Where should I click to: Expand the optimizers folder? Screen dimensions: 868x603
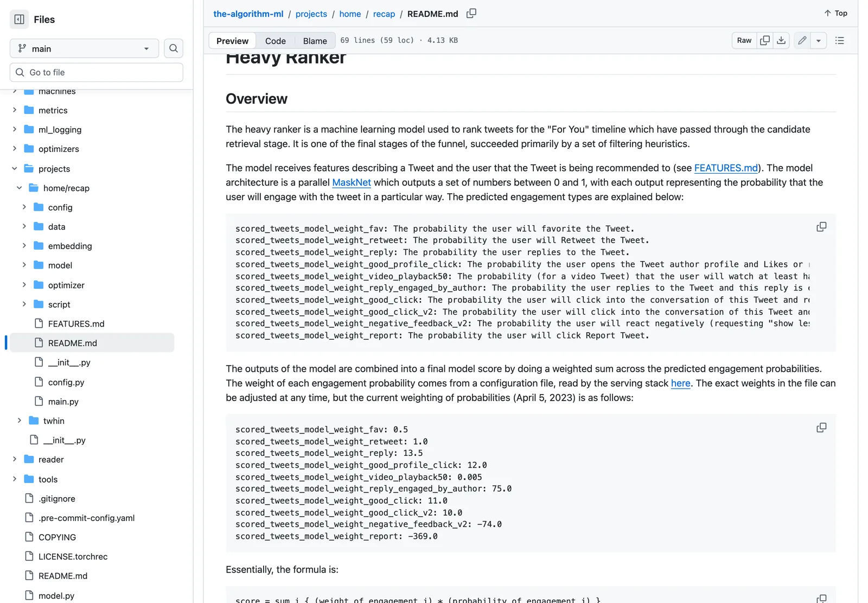pos(15,149)
